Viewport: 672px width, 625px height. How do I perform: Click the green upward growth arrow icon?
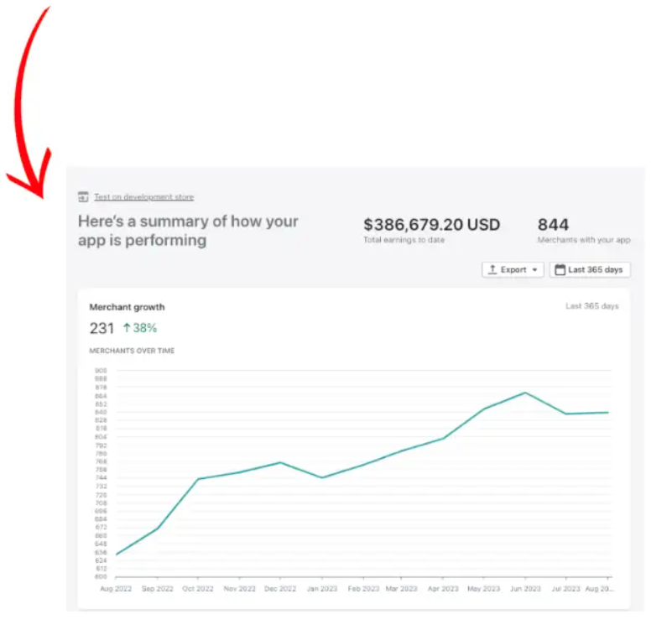pos(126,328)
